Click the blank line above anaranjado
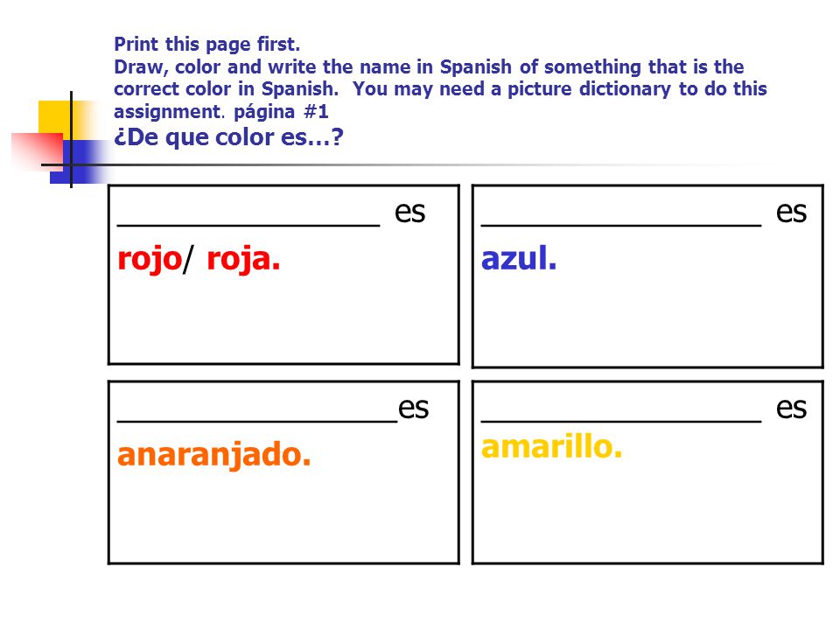Screen dimensions: 840x630 tap(257, 421)
